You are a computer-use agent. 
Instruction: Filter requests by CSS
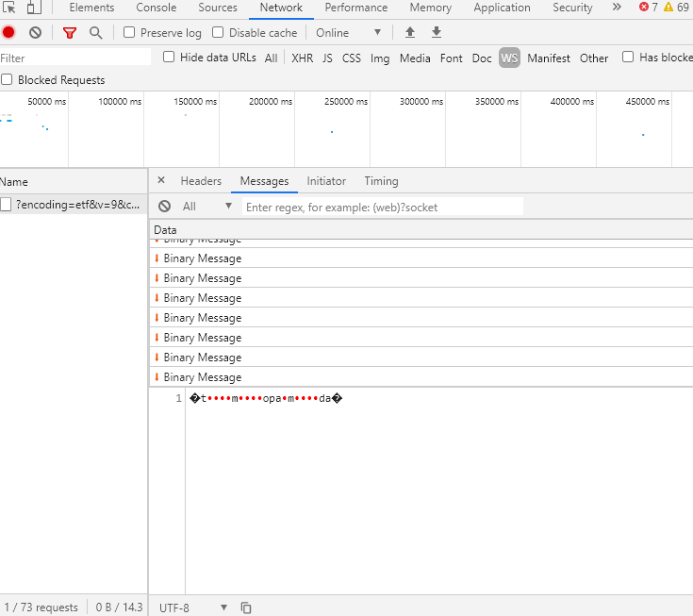click(352, 58)
